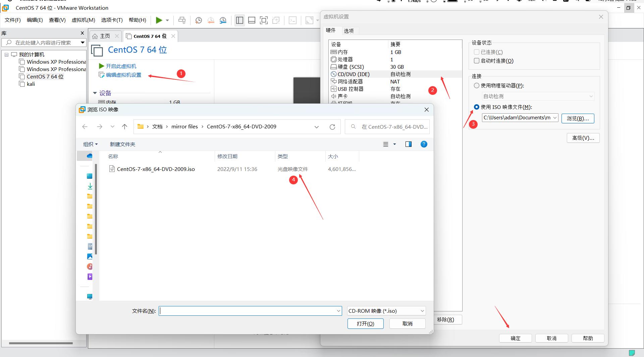
Task: Click 新建文件夹 button
Action: (122, 144)
